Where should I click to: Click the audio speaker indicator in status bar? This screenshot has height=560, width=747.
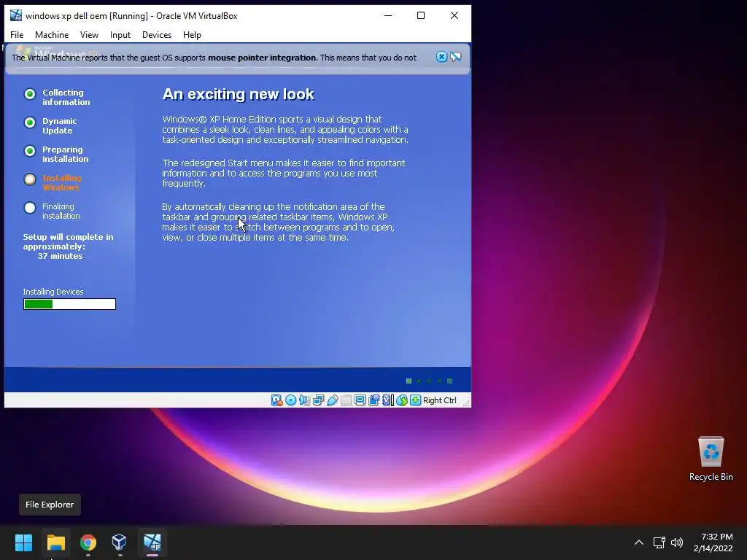[x=304, y=400]
